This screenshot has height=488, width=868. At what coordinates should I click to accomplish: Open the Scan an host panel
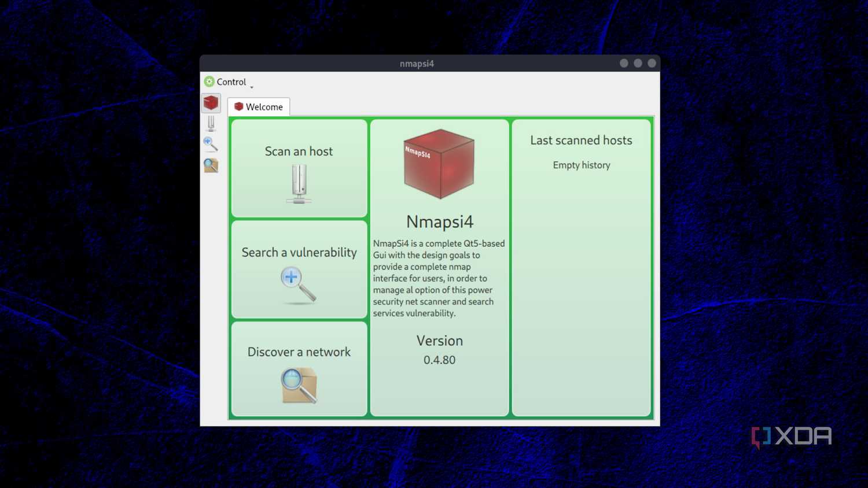click(299, 168)
